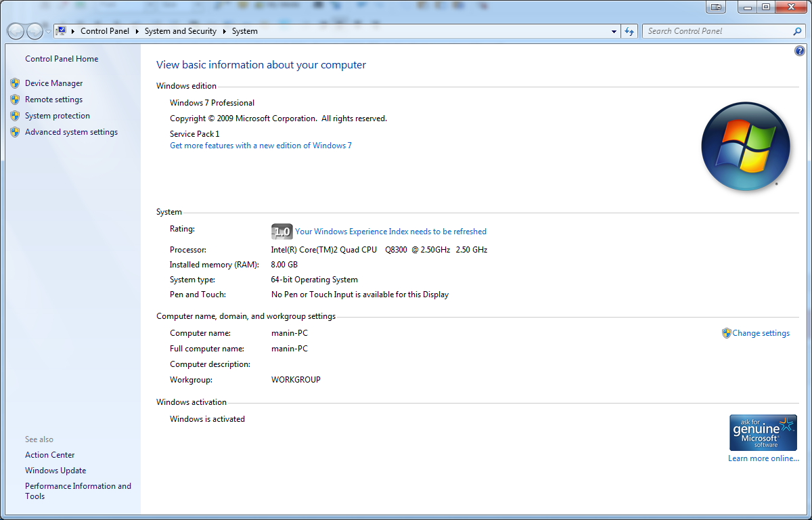The height and width of the screenshot is (520, 812).
Task: Click the "No Pen or Touch Input" value
Action: (360, 295)
